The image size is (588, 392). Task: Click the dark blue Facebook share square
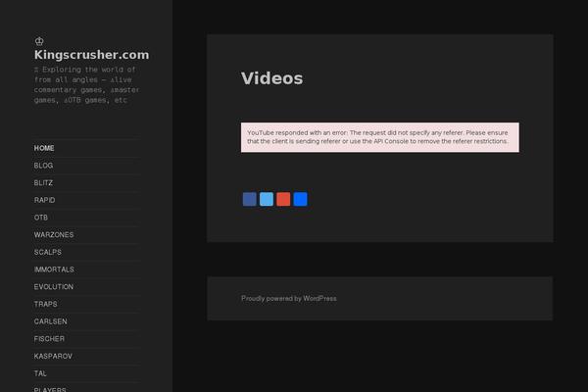click(x=249, y=199)
